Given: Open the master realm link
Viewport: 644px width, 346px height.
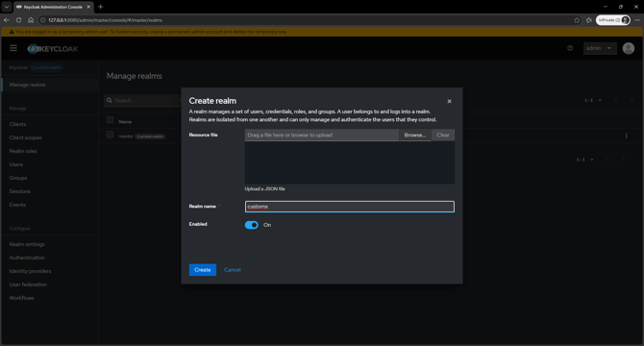Looking at the screenshot, I should click(126, 136).
